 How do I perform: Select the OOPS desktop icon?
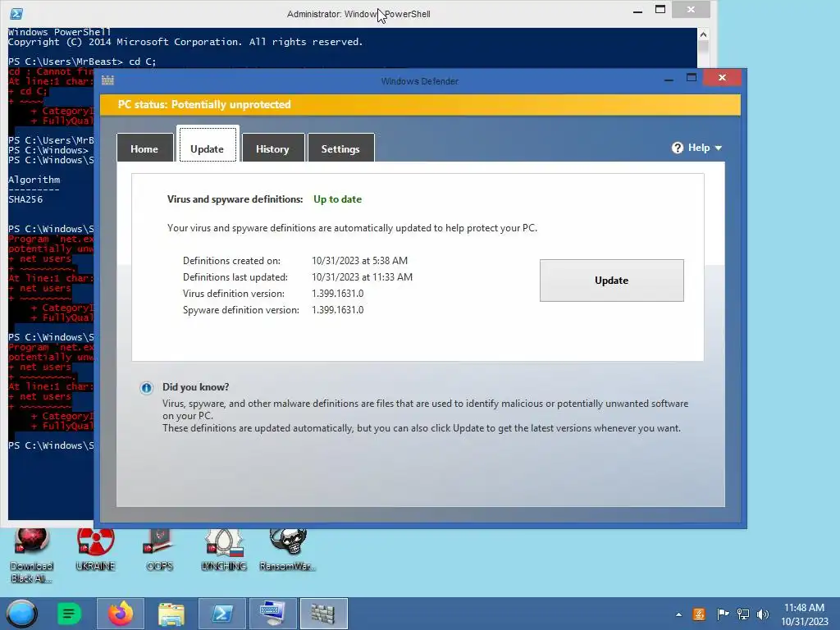point(159,550)
